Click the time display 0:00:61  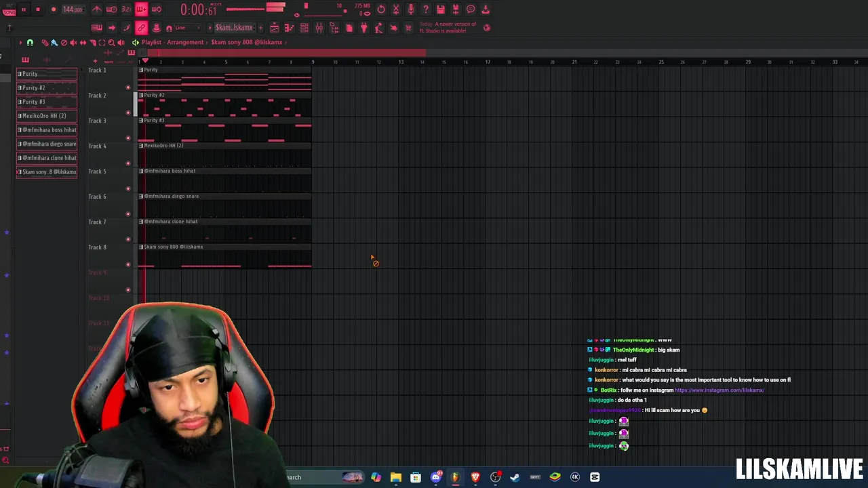point(199,9)
